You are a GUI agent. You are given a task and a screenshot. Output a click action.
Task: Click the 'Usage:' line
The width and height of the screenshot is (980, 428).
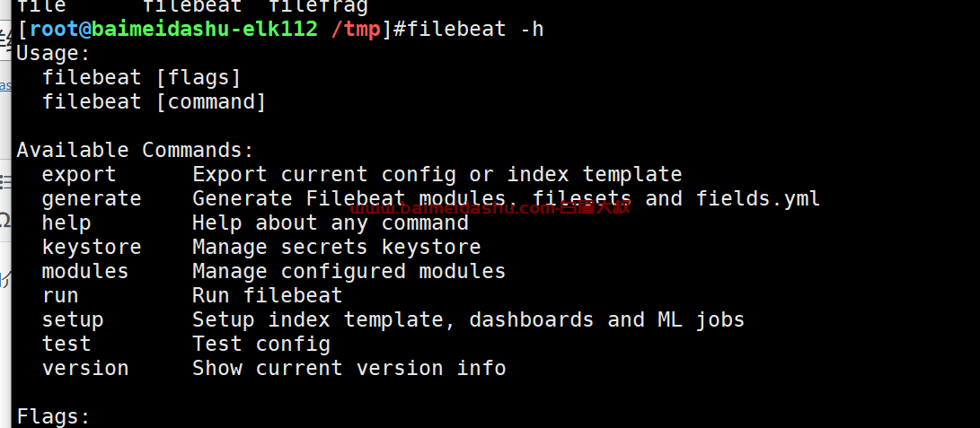54,54
